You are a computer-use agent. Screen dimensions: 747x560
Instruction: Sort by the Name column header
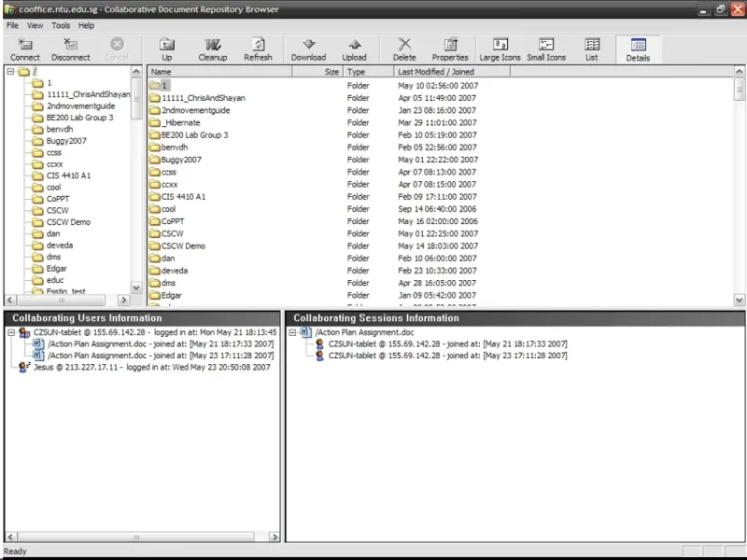click(x=219, y=72)
